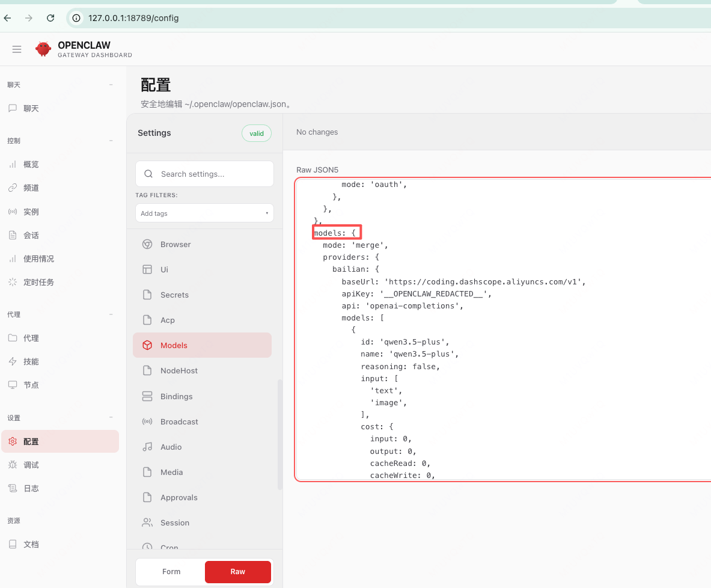
Task: Click the folder icon beside 代理
Action: pos(13,338)
